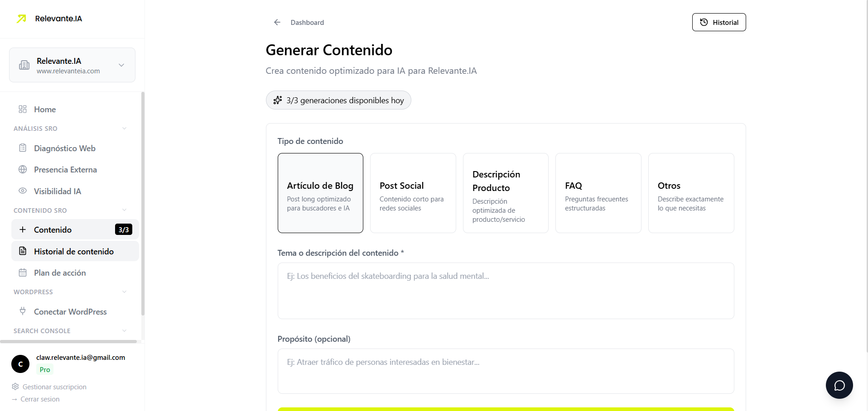The image size is (868, 411).
Task: Expand the website selector for www.relevanteia.com
Action: pyautogui.click(x=121, y=65)
